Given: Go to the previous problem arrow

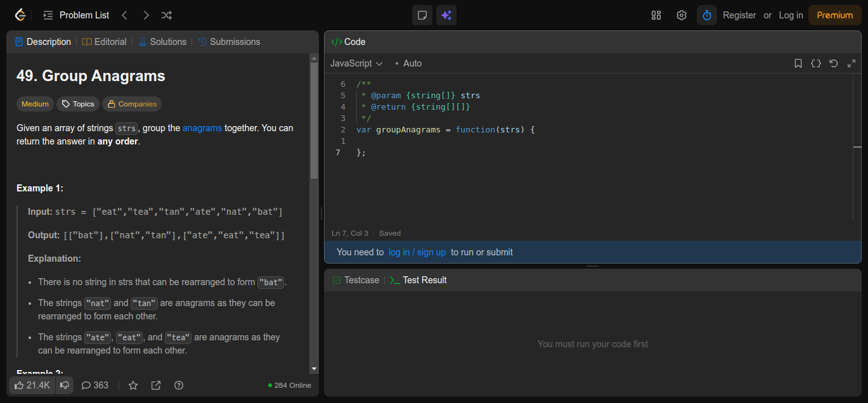Looking at the screenshot, I should 125,15.
